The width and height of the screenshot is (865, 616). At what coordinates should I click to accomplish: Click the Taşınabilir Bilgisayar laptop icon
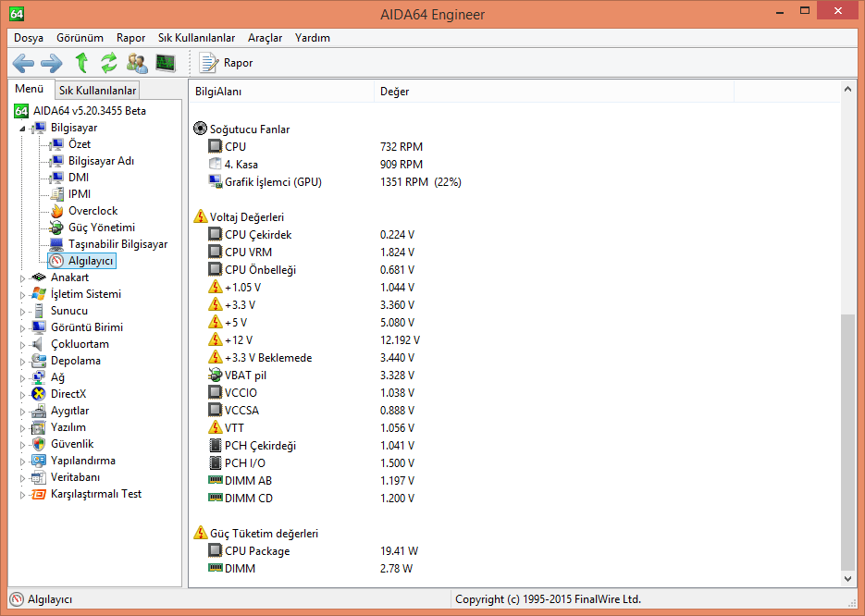tap(56, 244)
